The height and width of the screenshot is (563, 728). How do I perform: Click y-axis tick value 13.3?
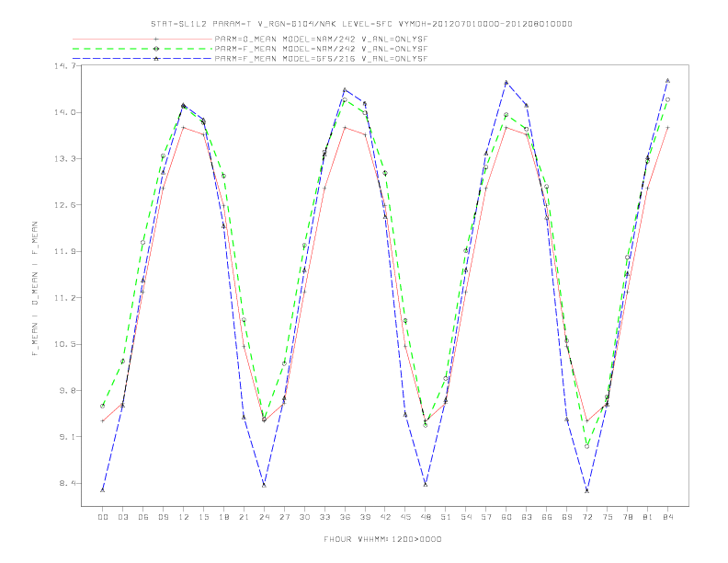[x=64, y=159]
